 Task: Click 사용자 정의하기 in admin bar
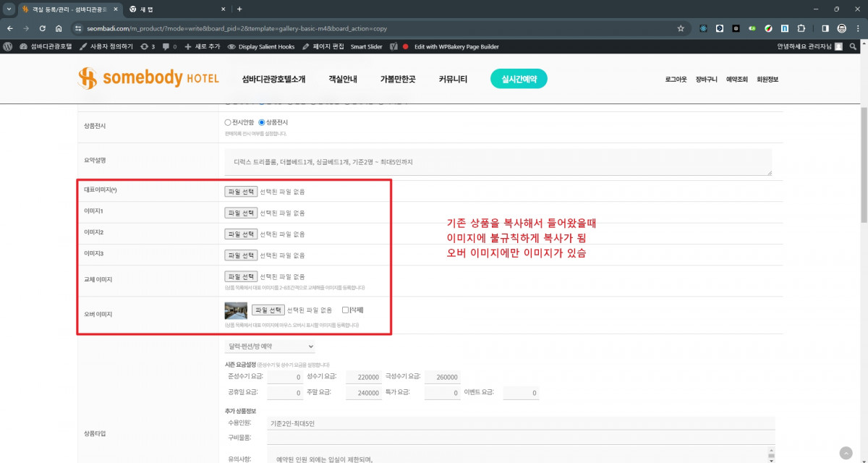point(106,46)
